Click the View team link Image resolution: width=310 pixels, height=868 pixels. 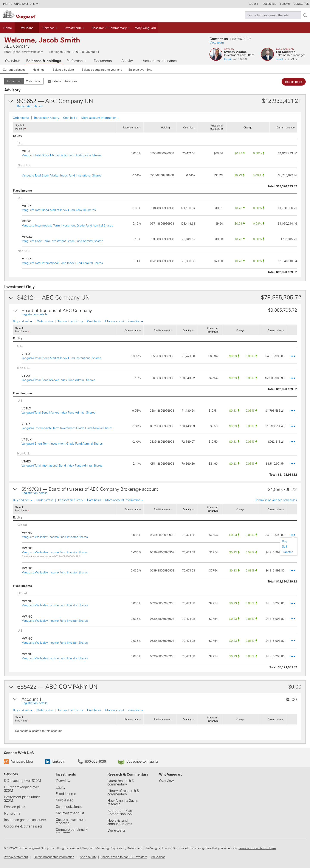(x=216, y=43)
